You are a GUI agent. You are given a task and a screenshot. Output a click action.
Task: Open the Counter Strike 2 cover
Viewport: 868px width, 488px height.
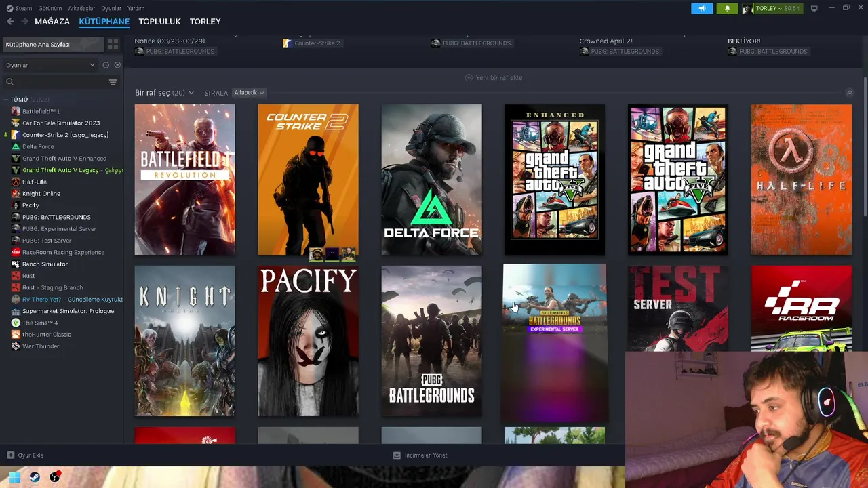[x=308, y=180]
